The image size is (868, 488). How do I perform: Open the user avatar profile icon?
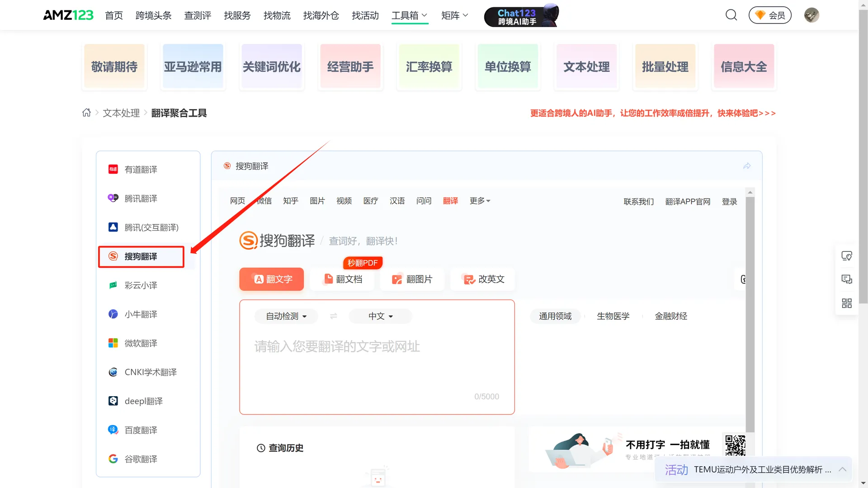click(811, 15)
